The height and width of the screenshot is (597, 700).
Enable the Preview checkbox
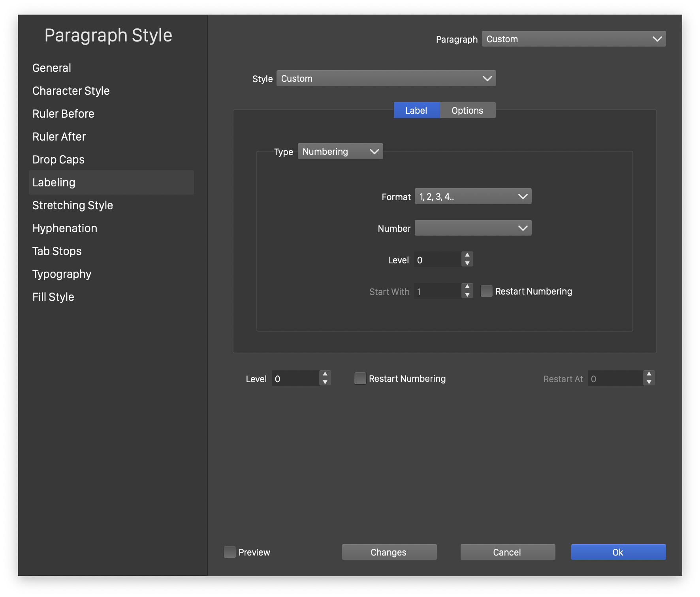coord(230,552)
